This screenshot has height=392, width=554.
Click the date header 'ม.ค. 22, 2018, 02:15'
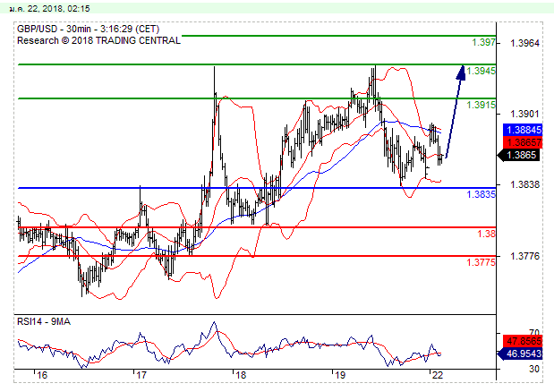pyautogui.click(x=49, y=8)
